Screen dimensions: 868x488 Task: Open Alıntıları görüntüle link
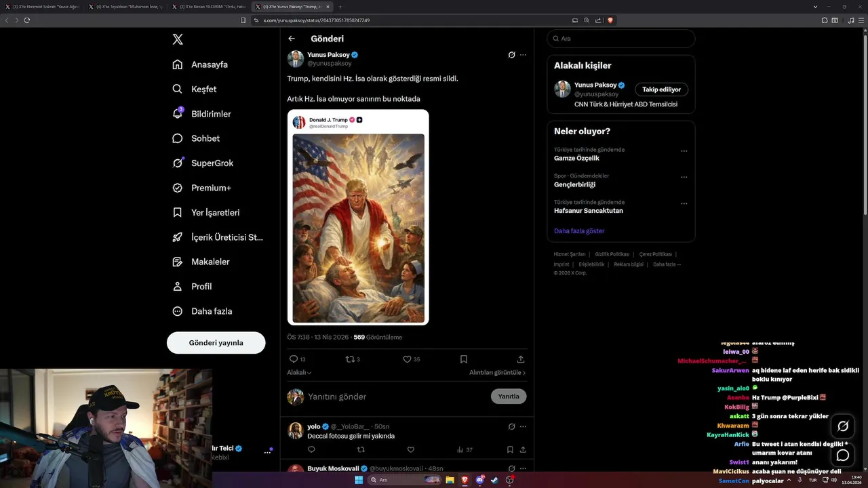[x=497, y=373]
